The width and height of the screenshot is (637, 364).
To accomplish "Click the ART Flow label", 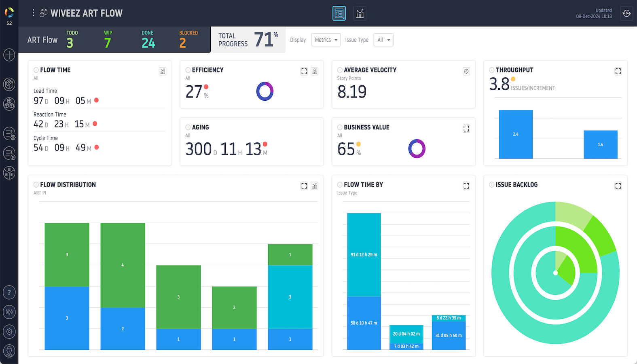I will (42, 40).
